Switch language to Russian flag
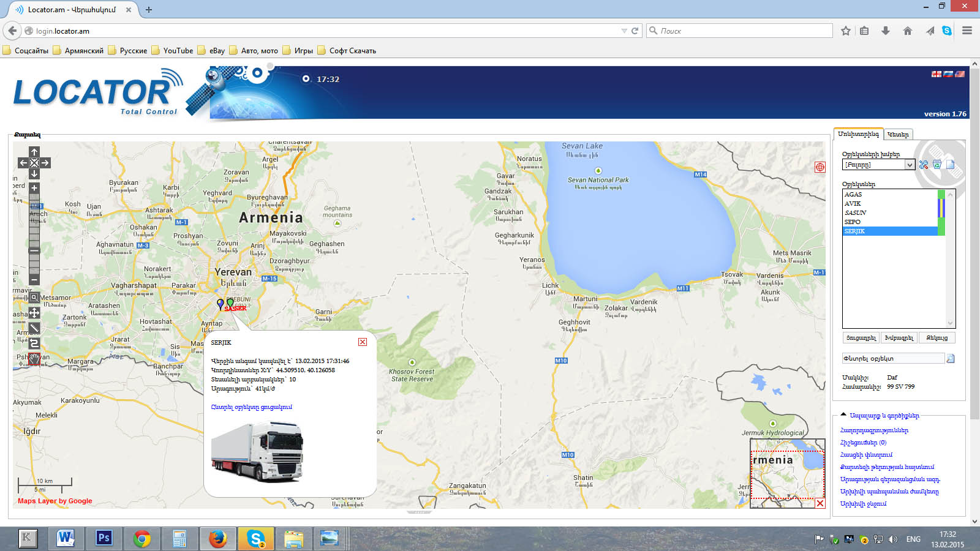Image resolution: width=980 pixels, height=551 pixels. click(x=948, y=74)
